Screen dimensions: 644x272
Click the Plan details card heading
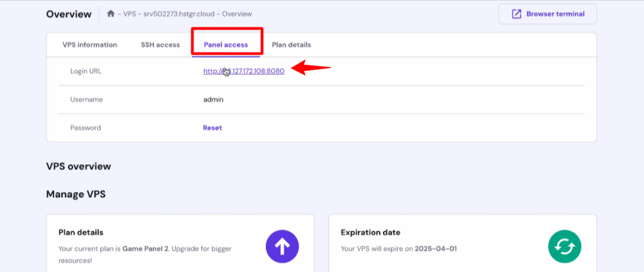(x=80, y=232)
